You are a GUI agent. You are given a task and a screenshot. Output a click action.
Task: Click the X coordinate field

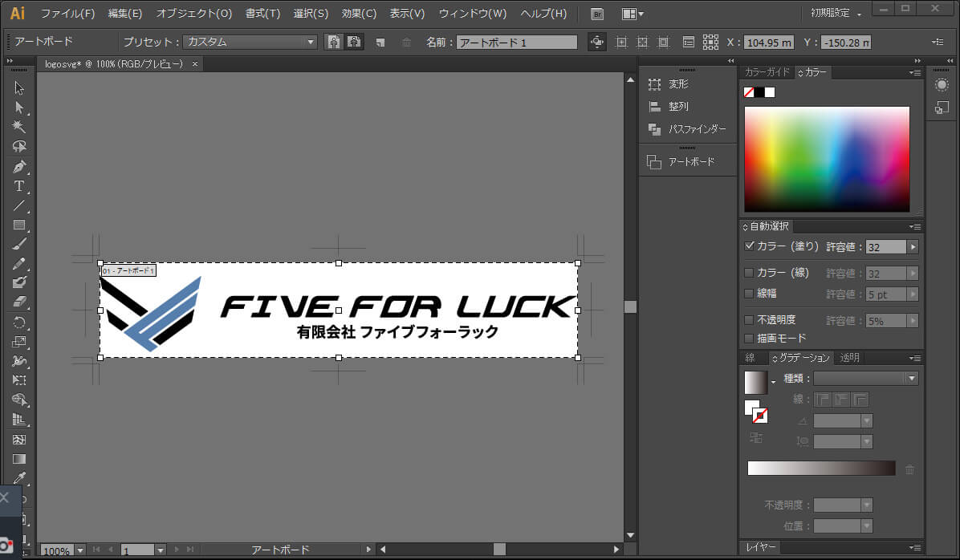(768, 43)
